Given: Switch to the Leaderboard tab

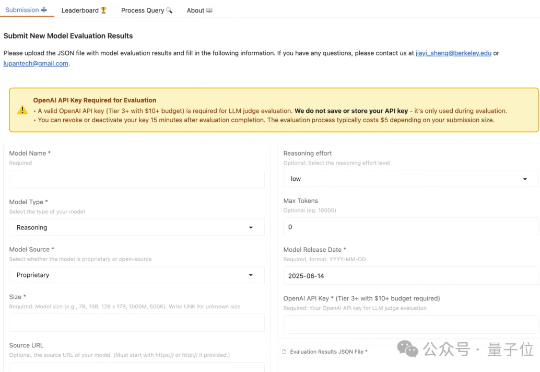Looking at the screenshot, I should pyautogui.click(x=84, y=10).
